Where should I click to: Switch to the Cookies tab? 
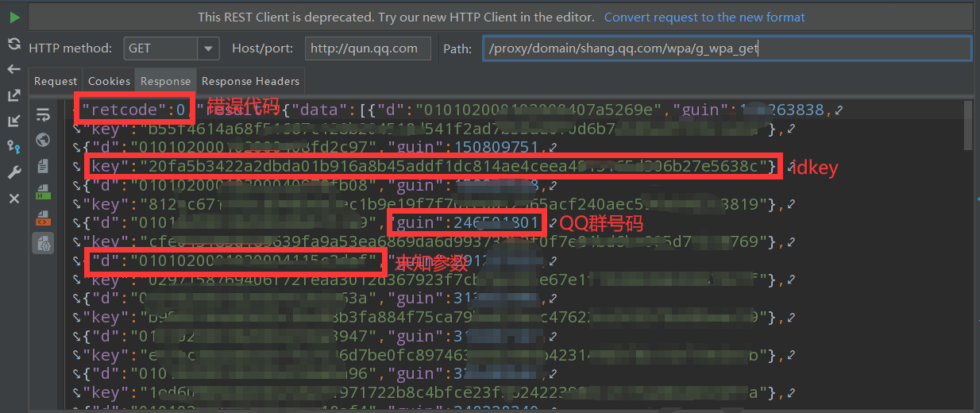(109, 81)
